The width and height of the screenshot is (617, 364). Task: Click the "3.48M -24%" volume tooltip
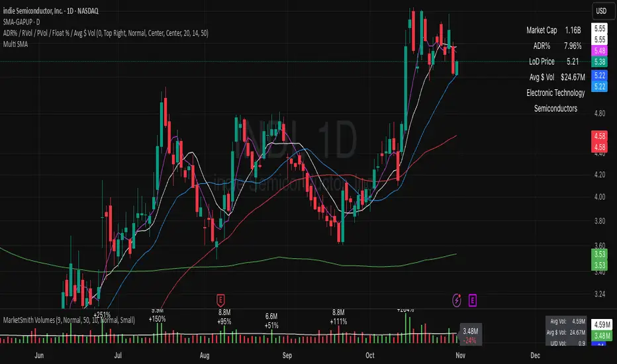tap(471, 336)
